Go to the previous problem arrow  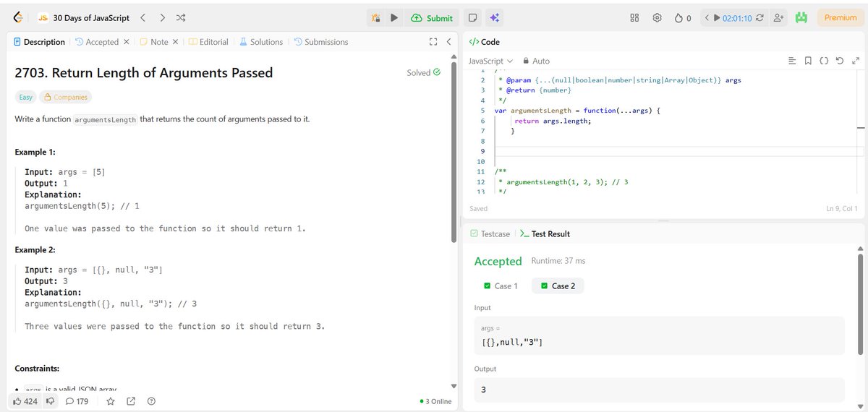click(142, 17)
